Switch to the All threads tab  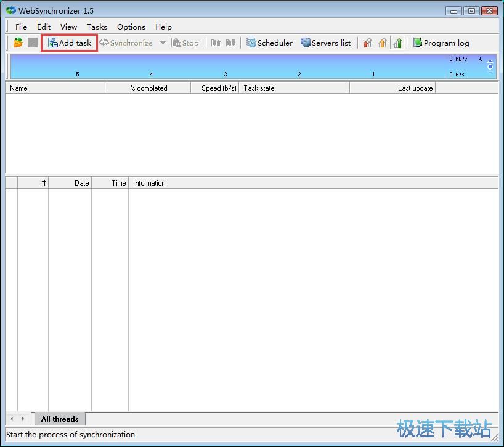tap(60, 419)
